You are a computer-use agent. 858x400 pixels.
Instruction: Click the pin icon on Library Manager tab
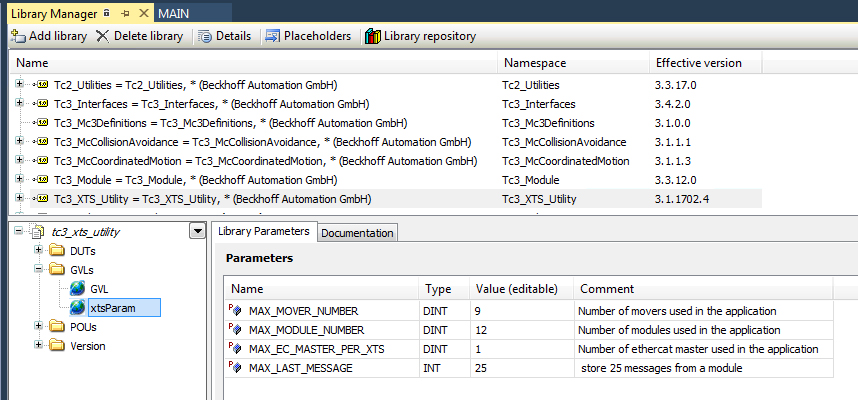pos(125,13)
